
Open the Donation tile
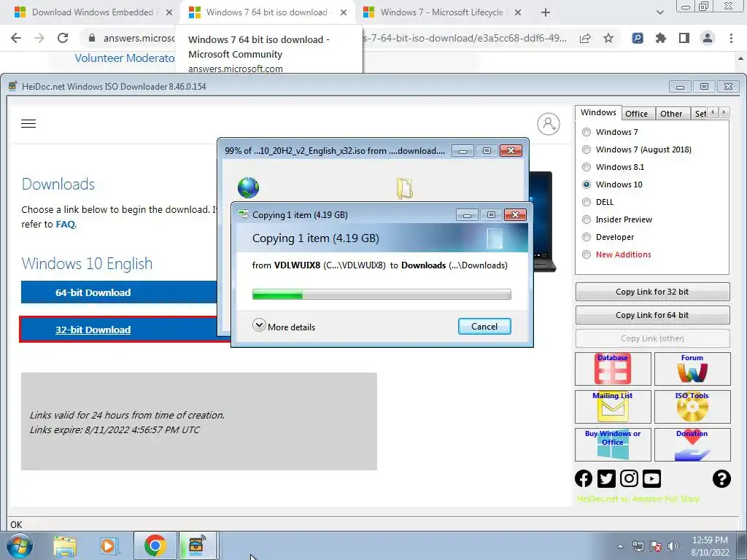pos(692,445)
